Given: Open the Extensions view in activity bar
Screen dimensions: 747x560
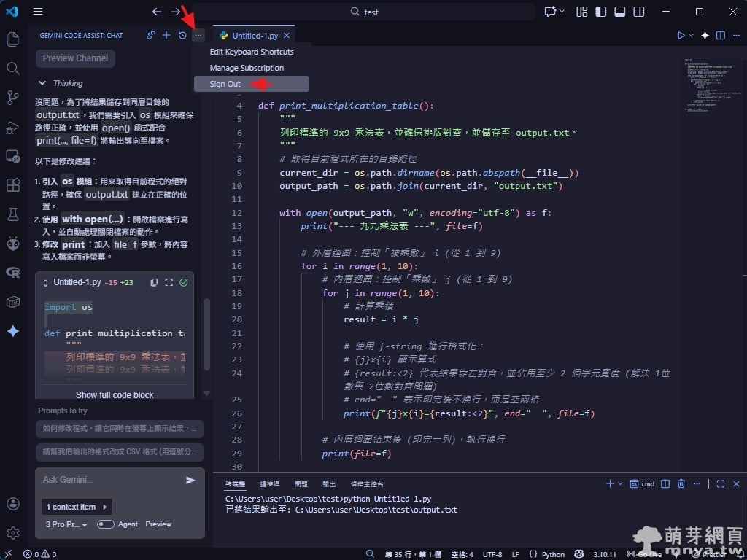Looking at the screenshot, I should (12, 185).
